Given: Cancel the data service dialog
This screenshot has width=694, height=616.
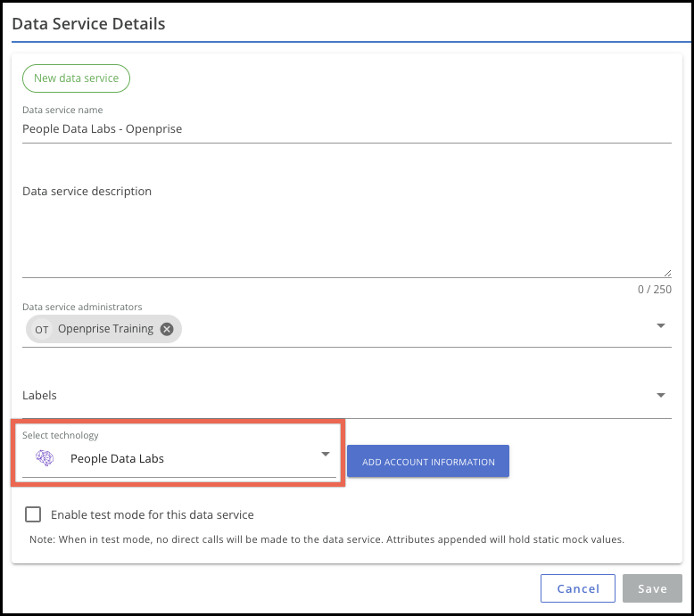Looking at the screenshot, I should pyautogui.click(x=578, y=588).
